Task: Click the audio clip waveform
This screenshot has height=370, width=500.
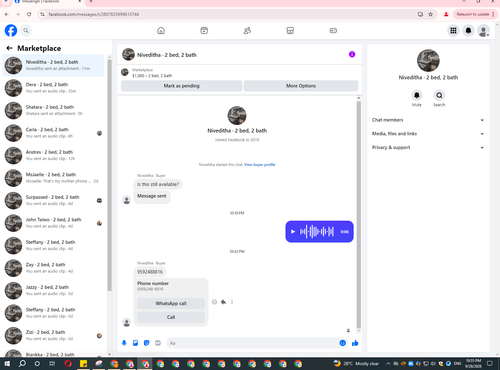Action: [x=317, y=231]
